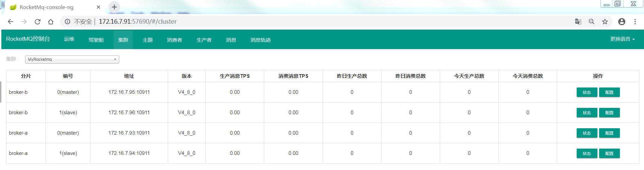Select address 172.16.7.94:10911

[x=129, y=153]
